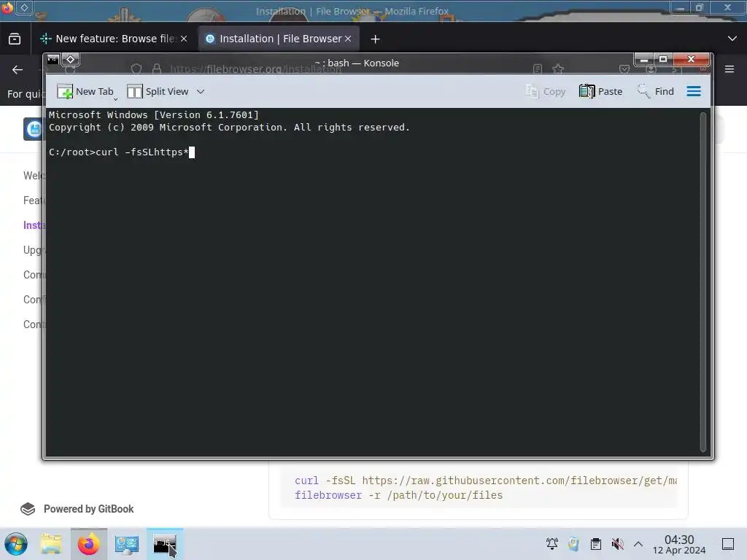The height and width of the screenshot is (560, 747).
Task: Open Konsole hamburger menu
Action: coord(694,91)
